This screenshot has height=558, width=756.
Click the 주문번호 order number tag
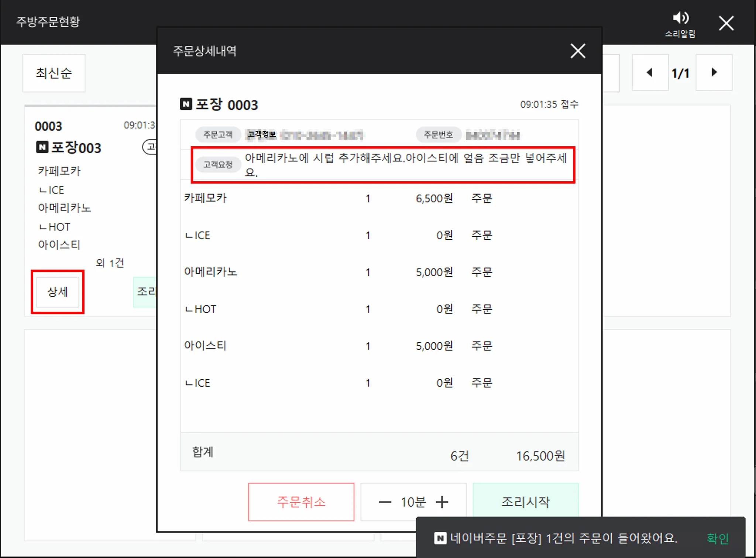point(438,135)
